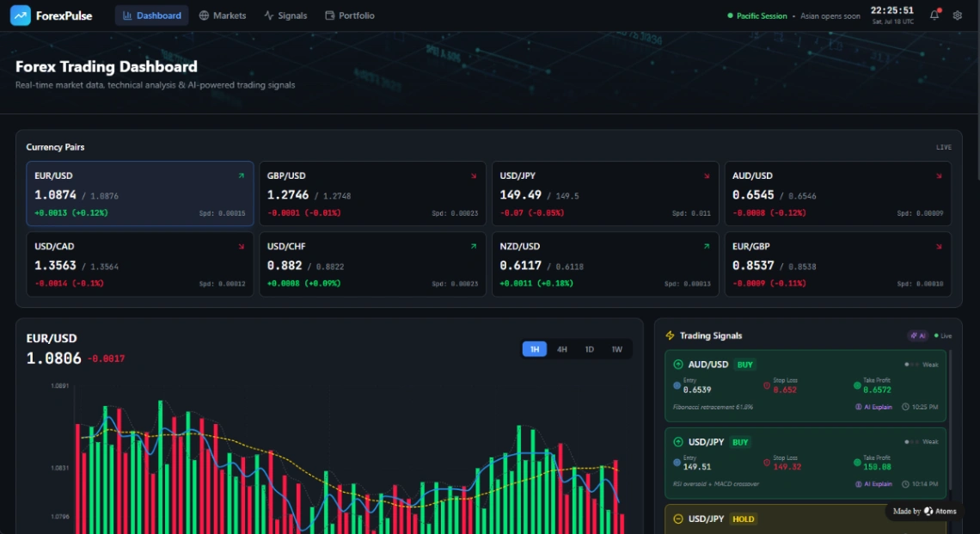Toggle the AI badge in Trading Signals
This screenshot has width=980, height=534.
918,335
